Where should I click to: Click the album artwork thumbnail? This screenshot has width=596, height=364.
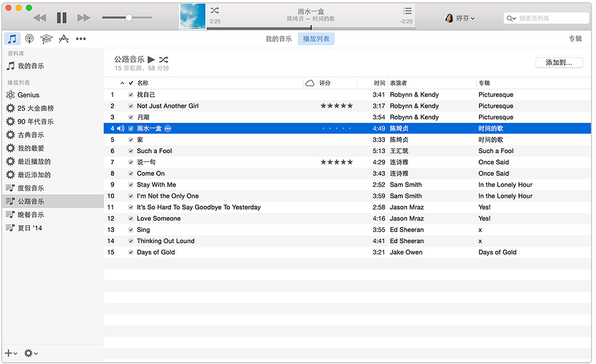click(x=192, y=17)
